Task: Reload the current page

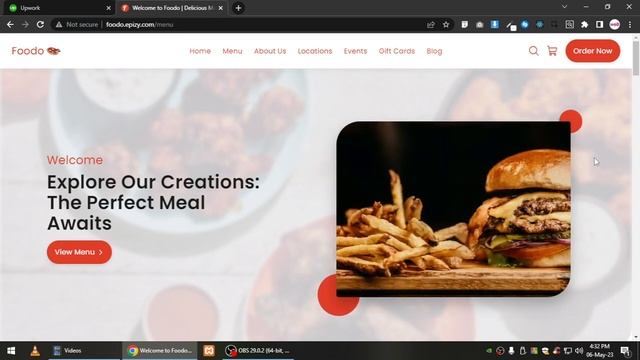Action: 40,24
